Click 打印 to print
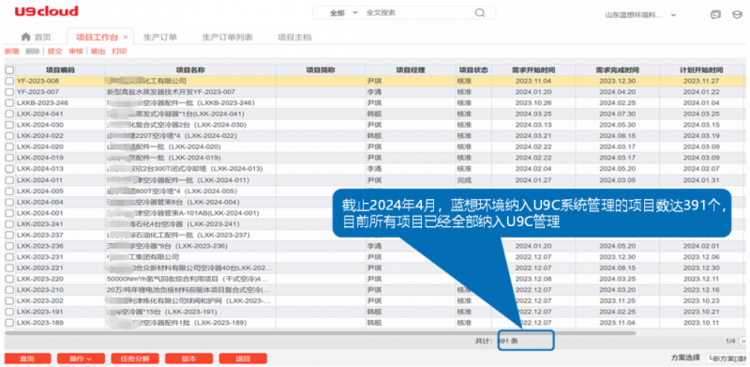Viewport: 750px width, 367px height. (119, 51)
